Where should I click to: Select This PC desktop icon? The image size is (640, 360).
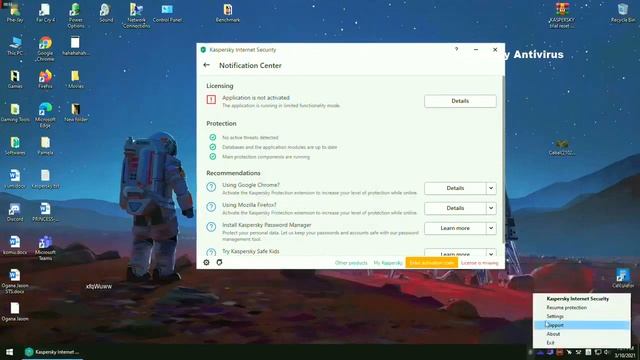pyautogui.click(x=15, y=45)
